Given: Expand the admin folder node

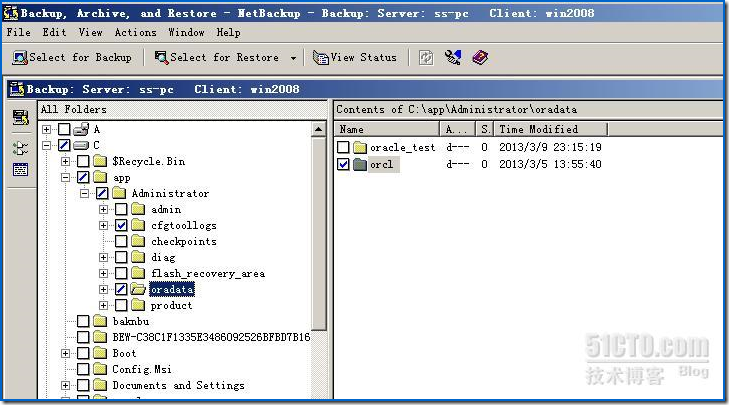Looking at the screenshot, I should [x=104, y=209].
